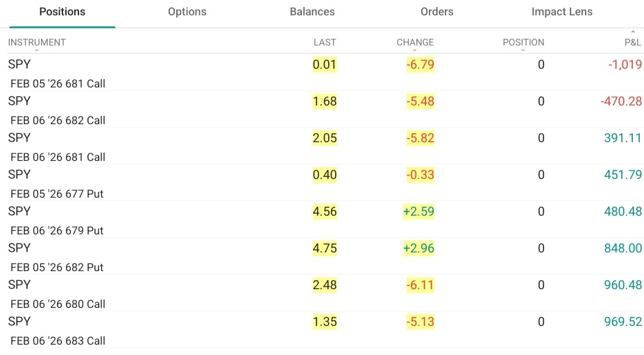Go to the Orders tab
Viewport: 644px width, 355px height.
pyautogui.click(x=437, y=12)
